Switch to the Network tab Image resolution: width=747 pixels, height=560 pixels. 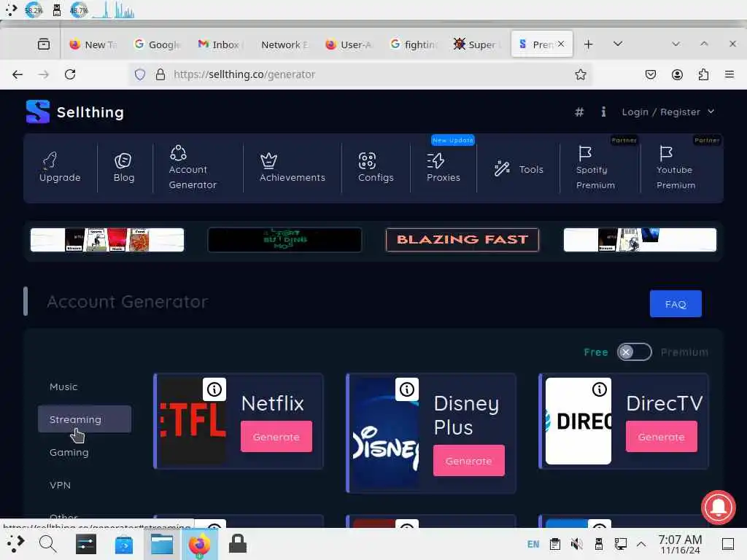coord(285,44)
